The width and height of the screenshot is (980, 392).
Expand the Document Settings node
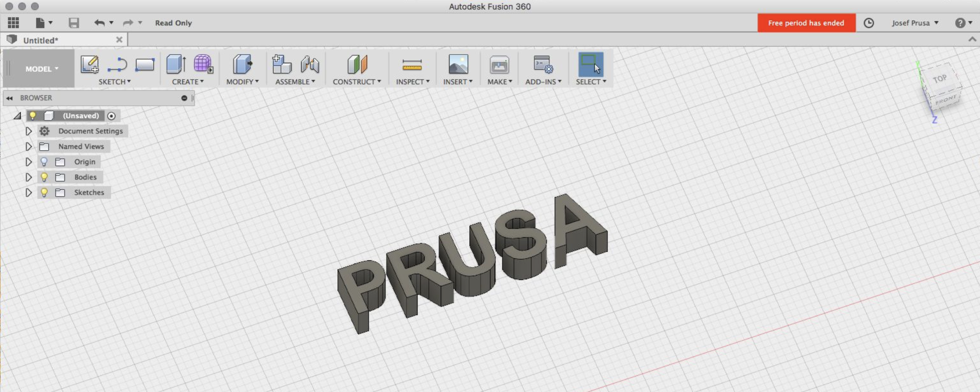click(x=29, y=131)
